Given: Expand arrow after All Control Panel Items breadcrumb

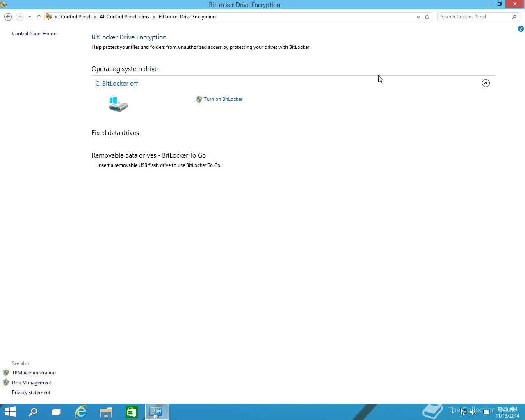Looking at the screenshot, I should [154, 17].
